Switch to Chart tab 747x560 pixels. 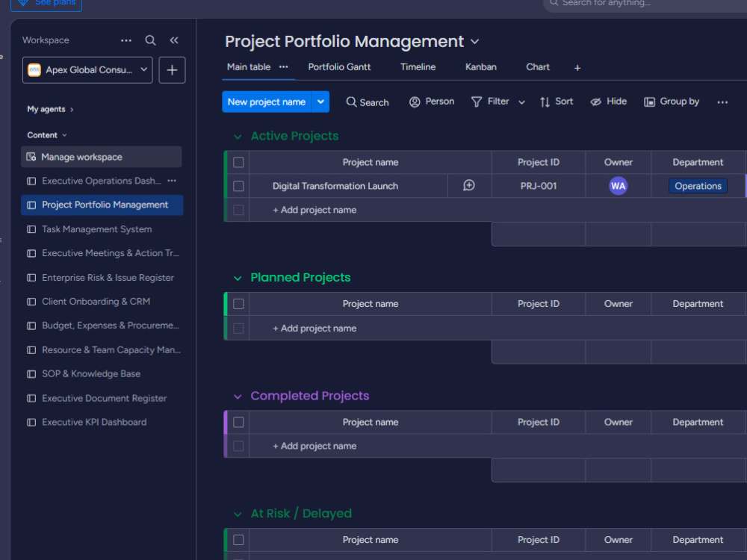(538, 67)
